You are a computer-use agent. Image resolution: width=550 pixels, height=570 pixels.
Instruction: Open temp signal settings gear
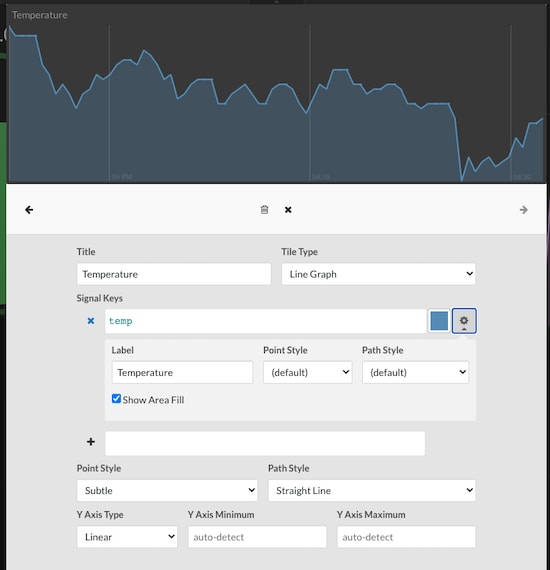coord(464,321)
